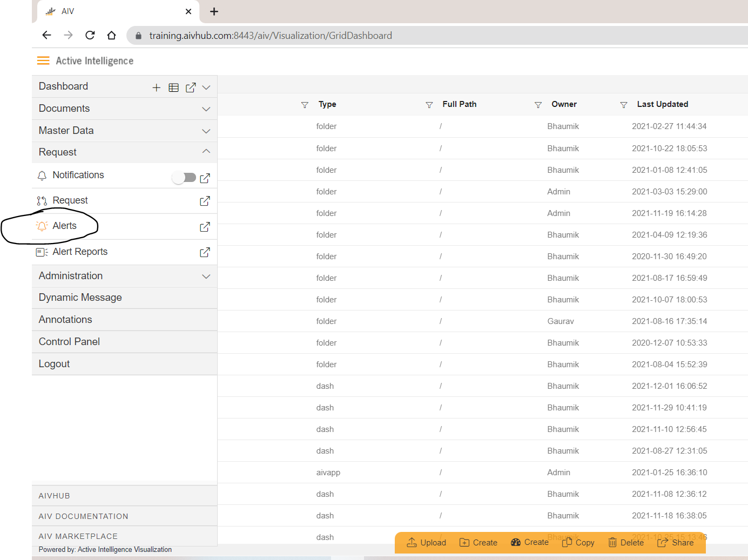Select row updated 2021-11-19 16:14:28
Image resolution: width=748 pixels, height=560 pixels.
click(x=483, y=213)
